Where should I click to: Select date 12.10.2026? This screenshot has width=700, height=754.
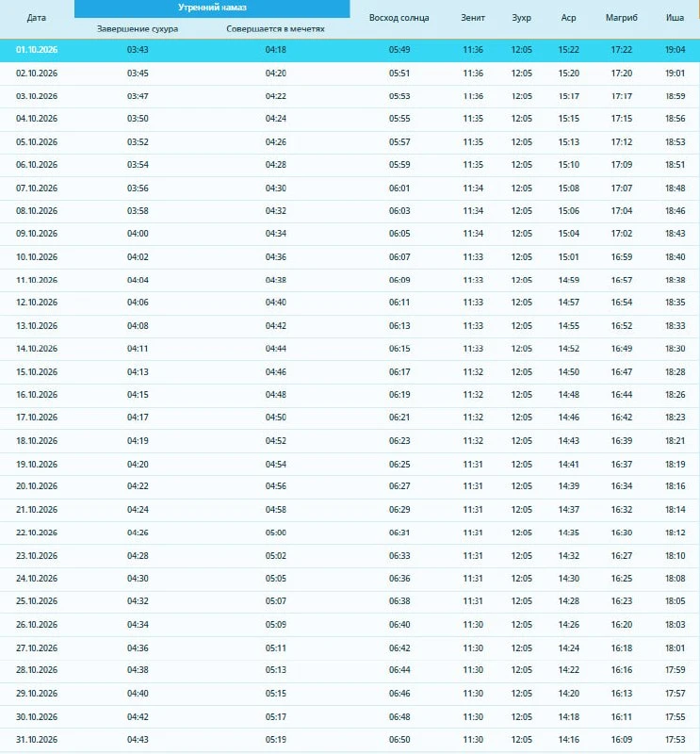click(x=37, y=302)
